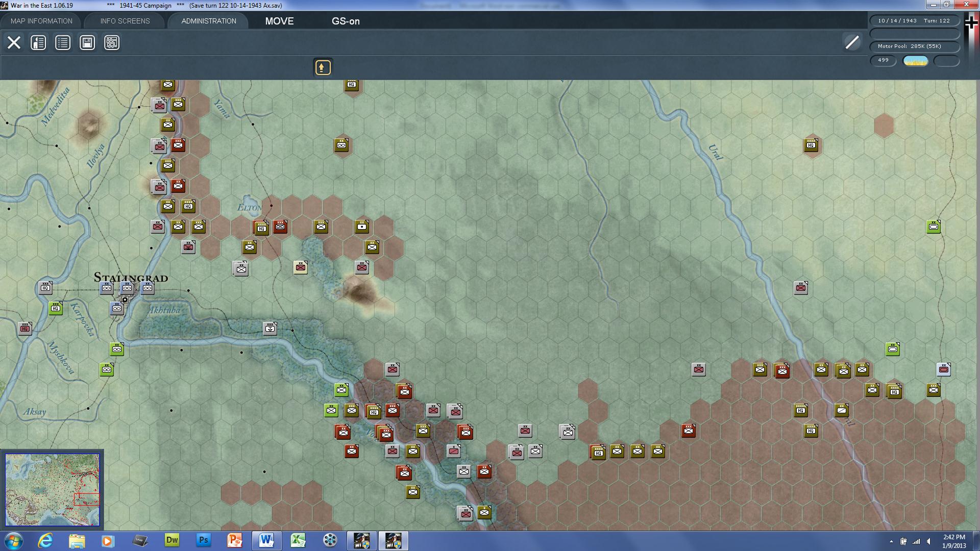This screenshot has width=980, height=551.
Task: Click the MOVE mode label
Action: tap(279, 21)
